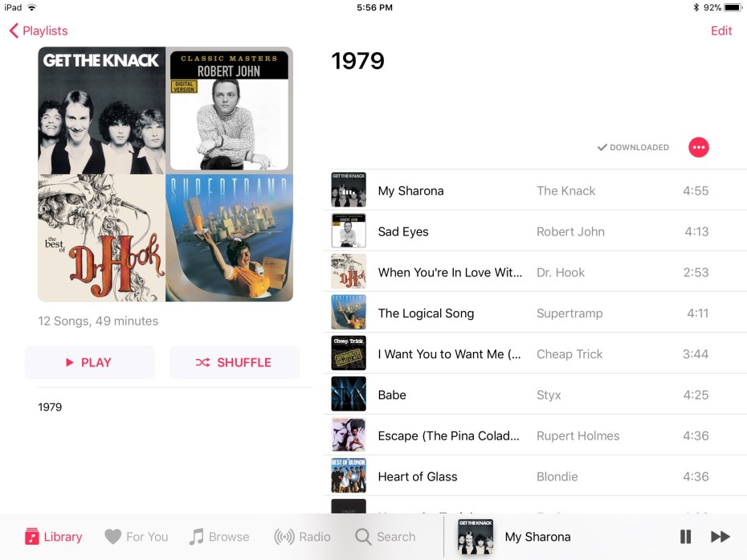
Task: Open the Library tab
Action: (53, 537)
